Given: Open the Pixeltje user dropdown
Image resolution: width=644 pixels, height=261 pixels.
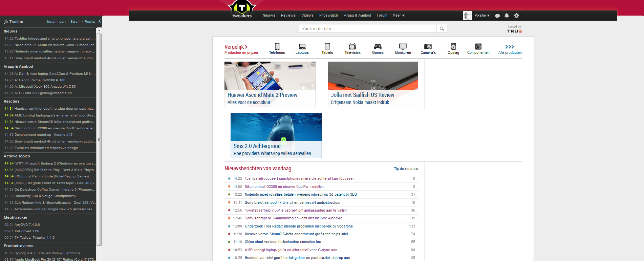Looking at the screenshot, I should (x=482, y=15).
